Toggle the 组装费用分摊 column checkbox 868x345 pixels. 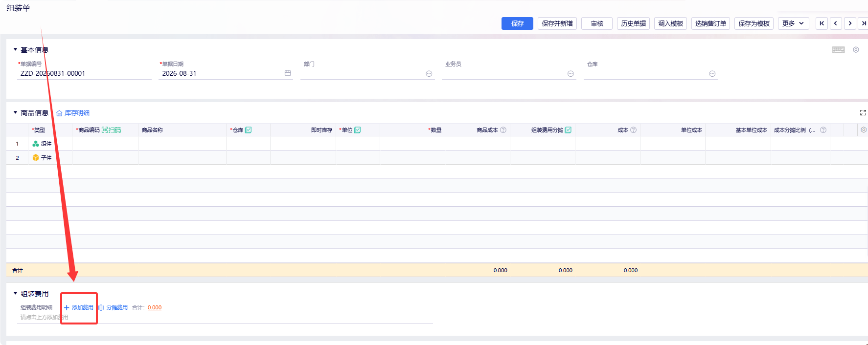tap(568, 130)
